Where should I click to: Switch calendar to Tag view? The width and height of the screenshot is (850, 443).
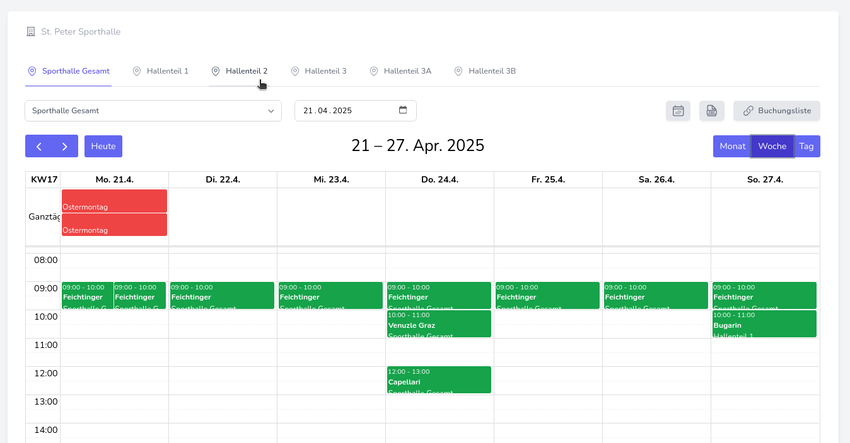[x=806, y=146]
